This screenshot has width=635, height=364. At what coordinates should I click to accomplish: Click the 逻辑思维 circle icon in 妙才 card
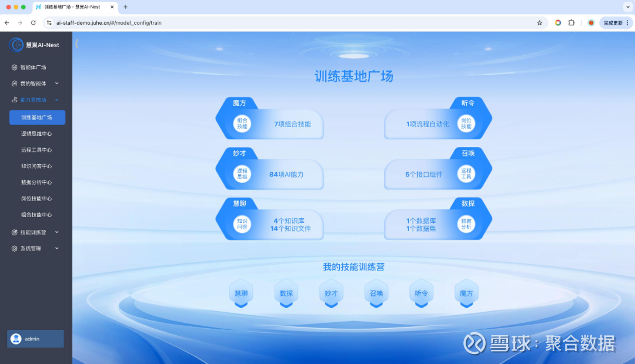242,173
